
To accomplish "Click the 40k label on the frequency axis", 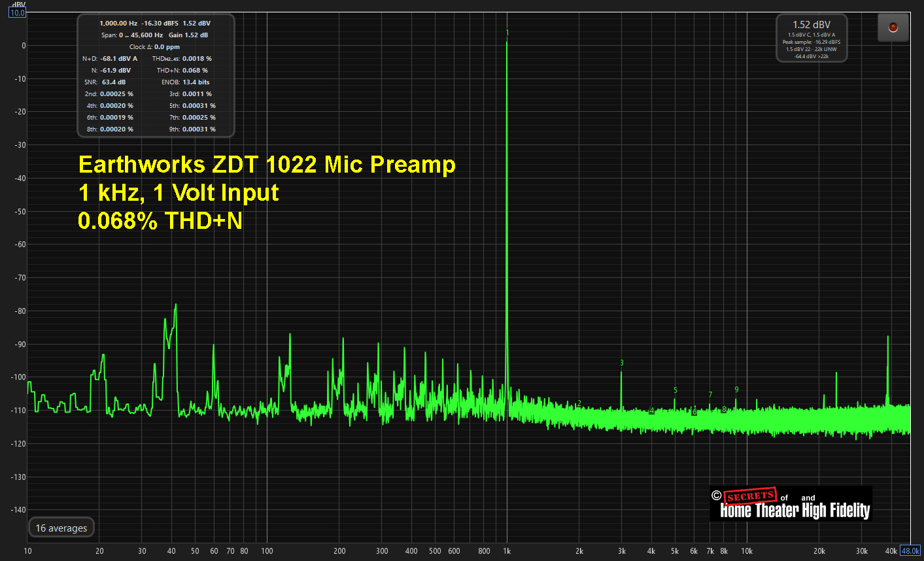I will coord(891,551).
